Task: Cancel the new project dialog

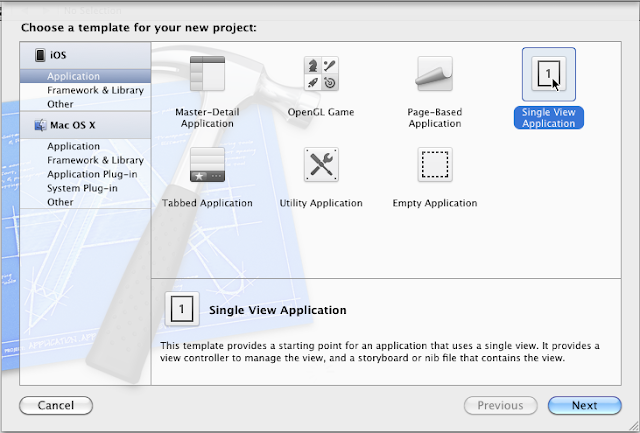Action: pyautogui.click(x=56, y=405)
